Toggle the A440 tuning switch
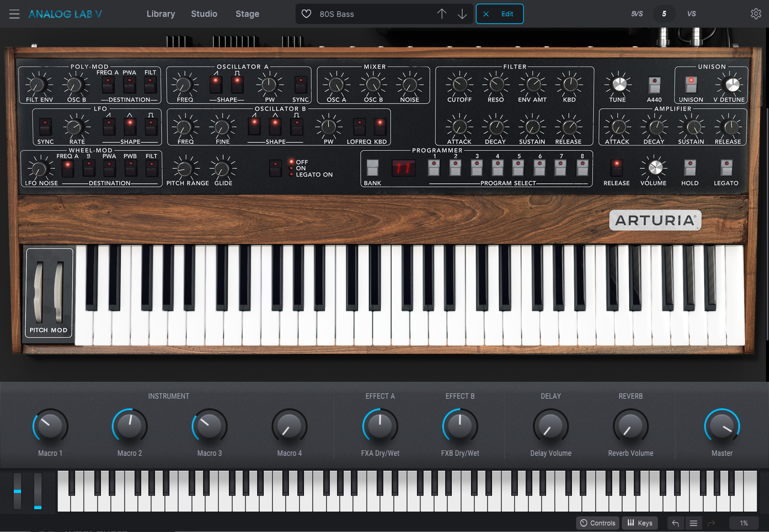This screenshot has width=769, height=532. click(654, 84)
